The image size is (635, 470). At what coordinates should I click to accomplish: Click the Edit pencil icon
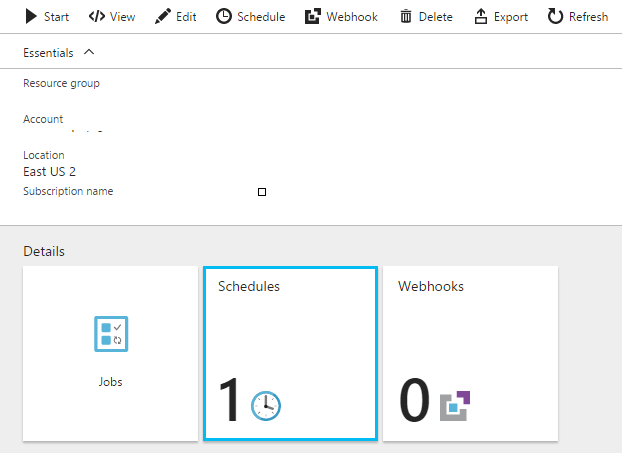pos(163,17)
